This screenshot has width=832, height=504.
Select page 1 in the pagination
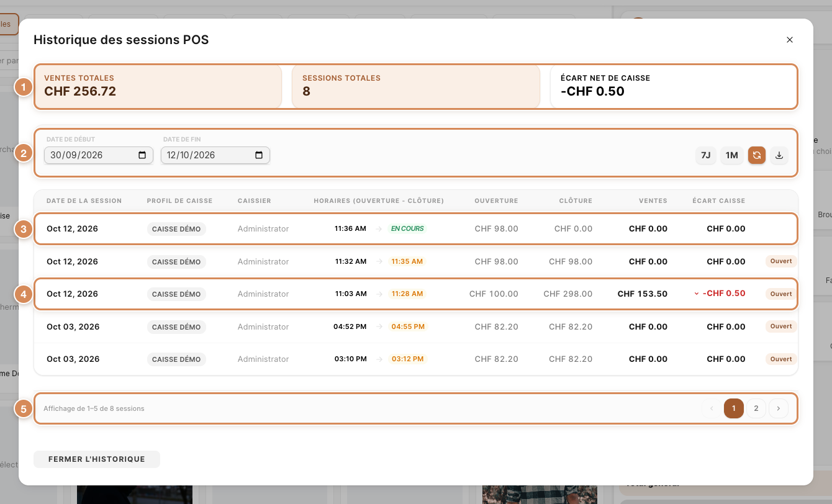tap(734, 408)
